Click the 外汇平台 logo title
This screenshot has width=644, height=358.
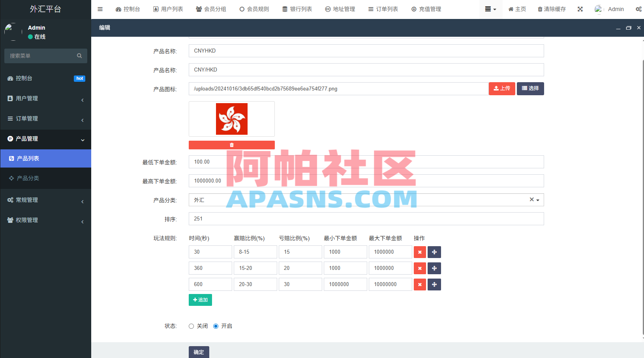pyautogui.click(x=45, y=9)
